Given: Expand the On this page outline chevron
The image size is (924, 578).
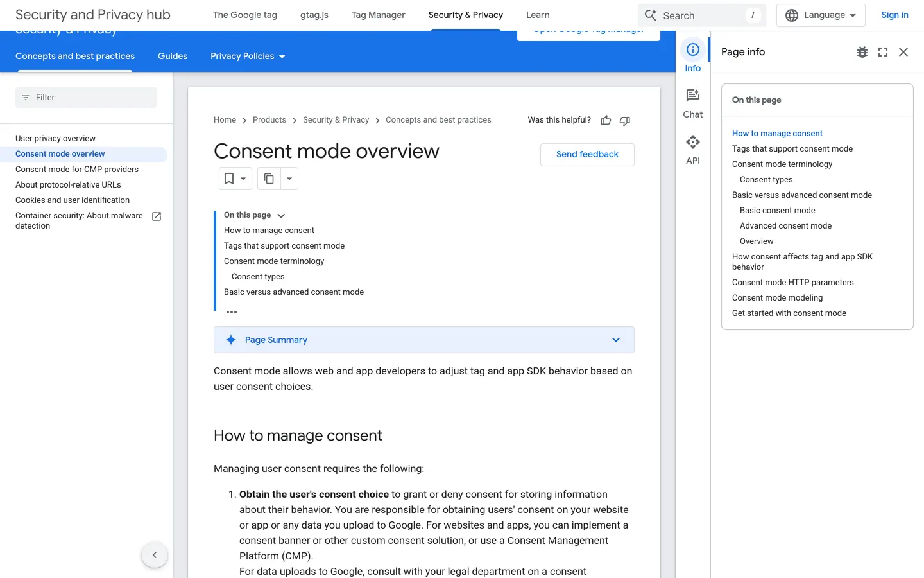Looking at the screenshot, I should (x=281, y=215).
